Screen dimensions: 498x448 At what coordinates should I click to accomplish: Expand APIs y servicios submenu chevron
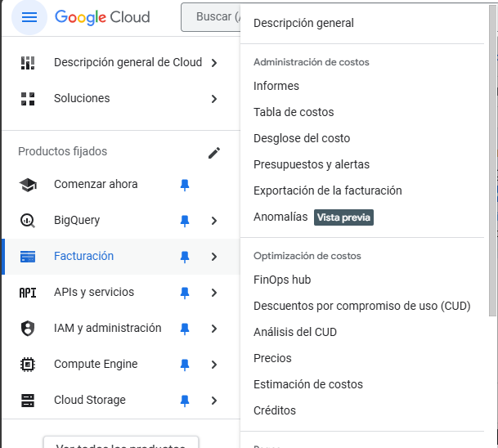(214, 293)
